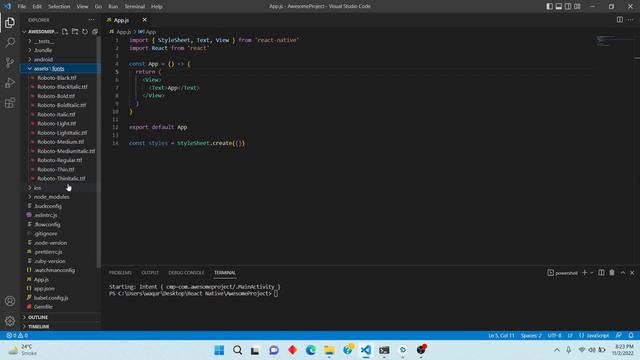Open File Explorer from taskbar

(329, 350)
